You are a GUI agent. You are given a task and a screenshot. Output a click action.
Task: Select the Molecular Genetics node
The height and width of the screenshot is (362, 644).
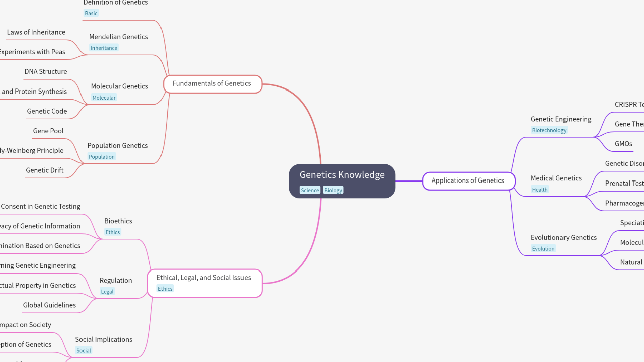click(x=120, y=86)
